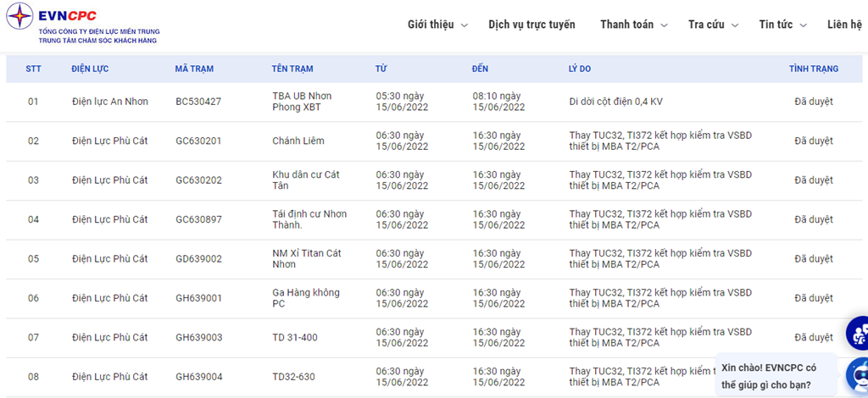
Task: Click the Chánh Liêm station name
Action: tap(298, 141)
